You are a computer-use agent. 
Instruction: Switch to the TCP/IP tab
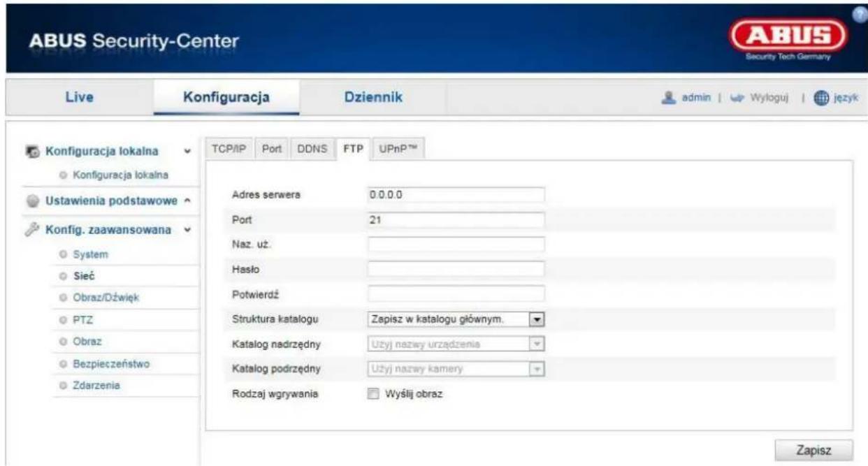[229, 147]
